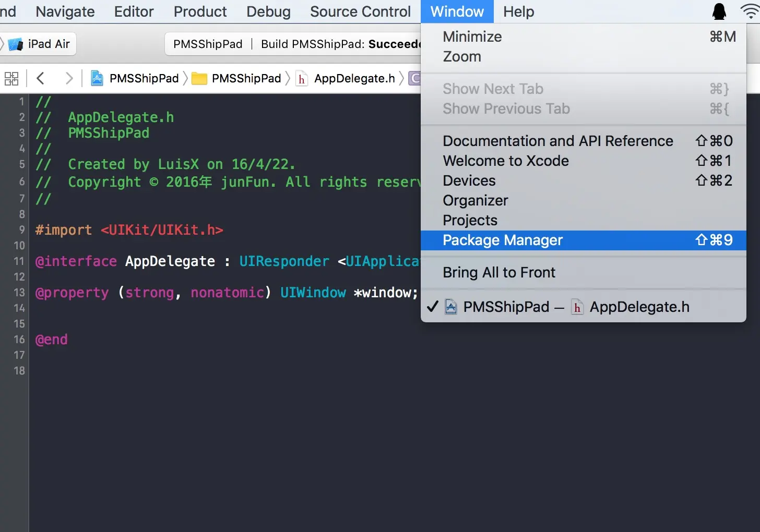Open the Debug menu
Image resolution: width=760 pixels, height=532 pixels.
268,11
